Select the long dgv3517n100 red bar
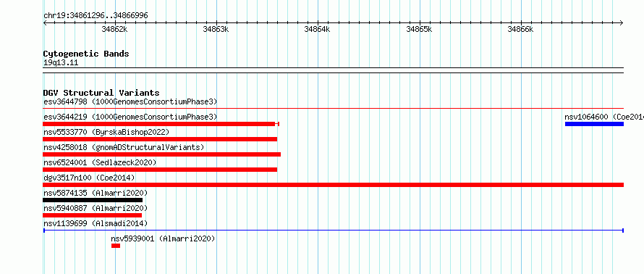This screenshot has height=274, width=644. coord(333,185)
